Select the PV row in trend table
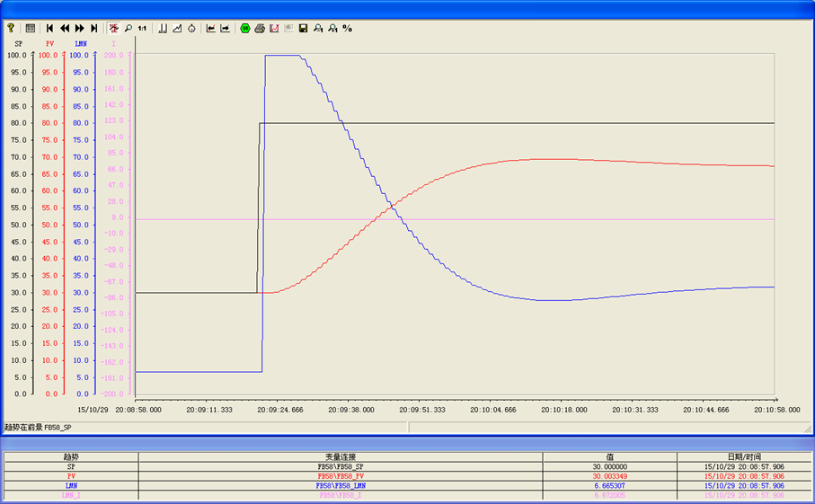The height and width of the screenshot is (504, 815). tap(407, 476)
